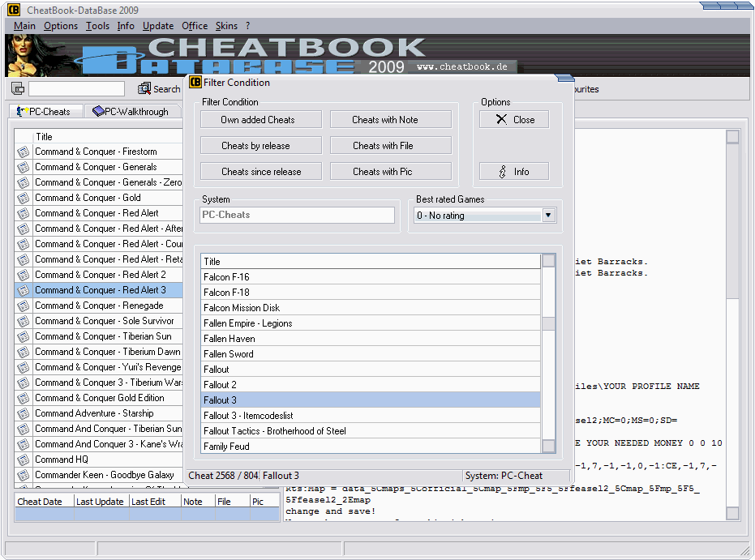Click icon beside Command & Conquer - Firestorm
The image size is (755, 560).
point(23,152)
